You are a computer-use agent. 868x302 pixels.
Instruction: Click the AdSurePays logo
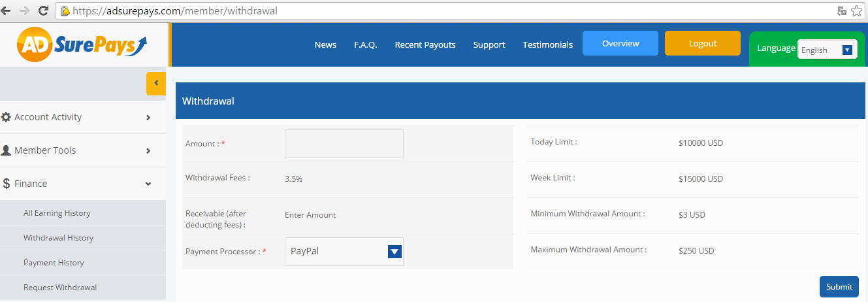tap(82, 44)
